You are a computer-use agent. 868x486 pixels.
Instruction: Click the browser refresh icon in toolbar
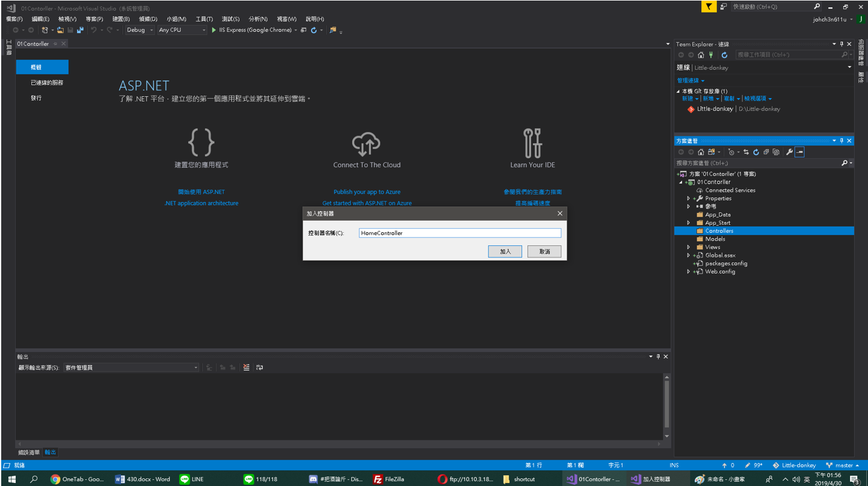(x=314, y=30)
